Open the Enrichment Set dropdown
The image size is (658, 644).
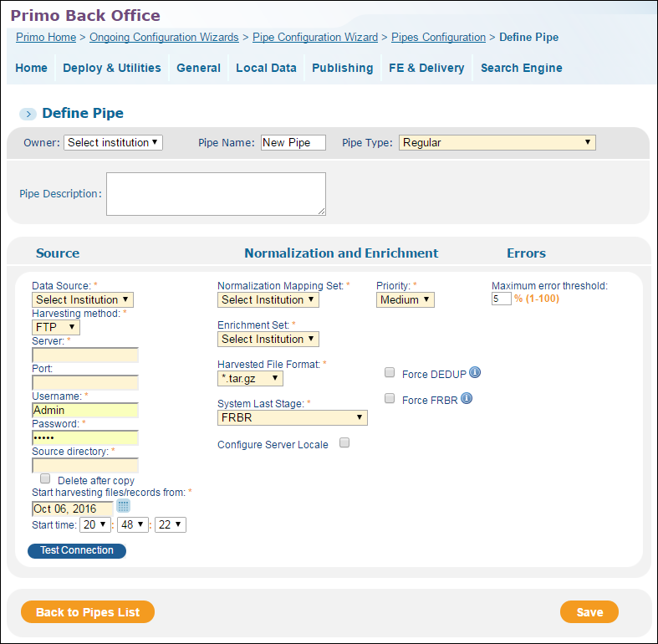(x=268, y=339)
